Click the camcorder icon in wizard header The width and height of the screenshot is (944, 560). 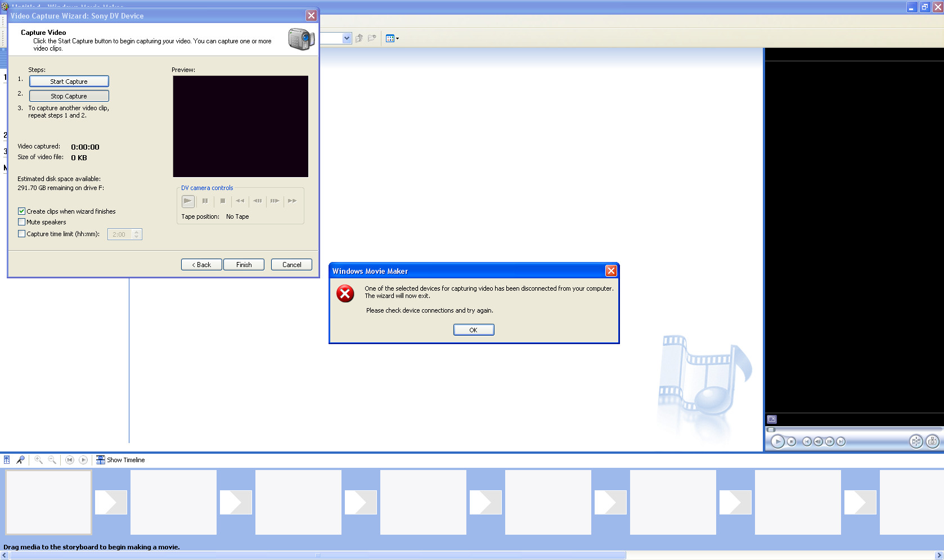click(301, 39)
